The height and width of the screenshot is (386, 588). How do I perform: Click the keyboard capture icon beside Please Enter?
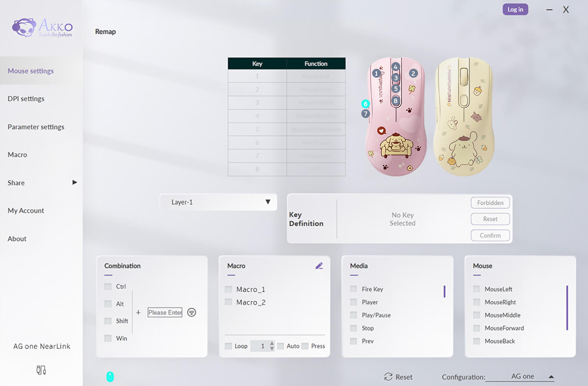pyautogui.click(x=191, y=312)
